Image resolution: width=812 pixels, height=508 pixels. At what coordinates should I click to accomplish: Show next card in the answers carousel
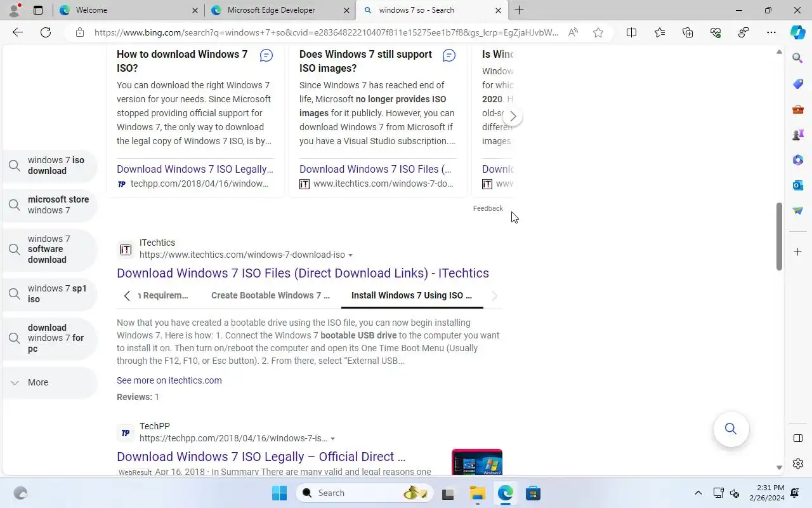click(513, 117)
